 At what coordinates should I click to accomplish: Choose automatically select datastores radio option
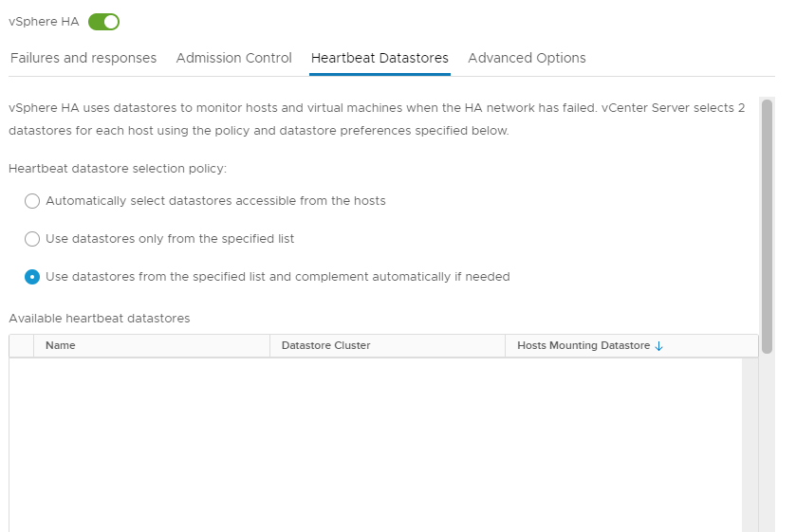(32, 201)
